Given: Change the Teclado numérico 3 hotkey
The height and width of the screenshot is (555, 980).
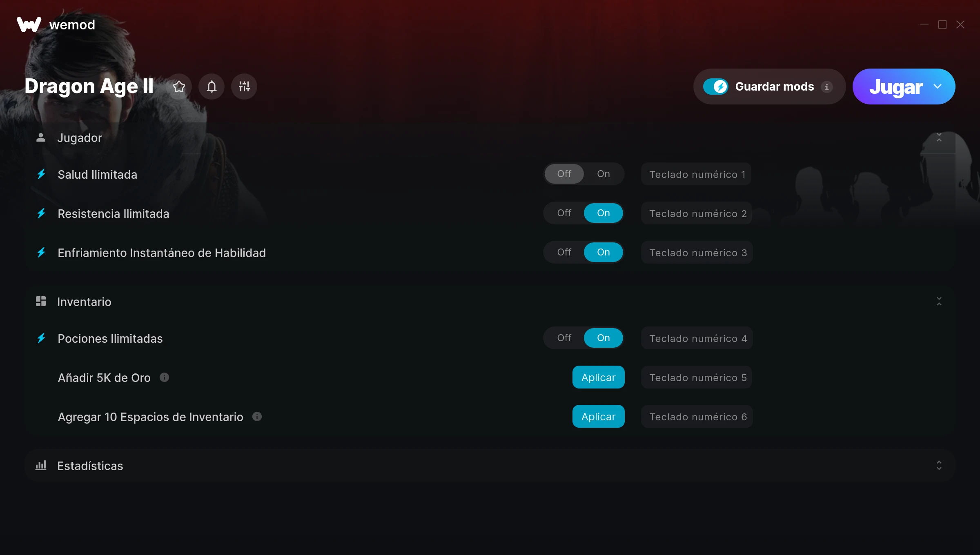Looking at the screenshot, I should click(x=697, y=253).
